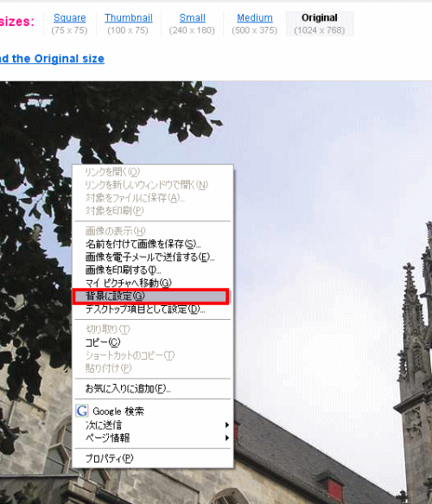Image resolution: width=432 pixels, height=504 pixels.
Task: Click disabled 画像の表示(H) menu entry
Action: click(153, 231)
